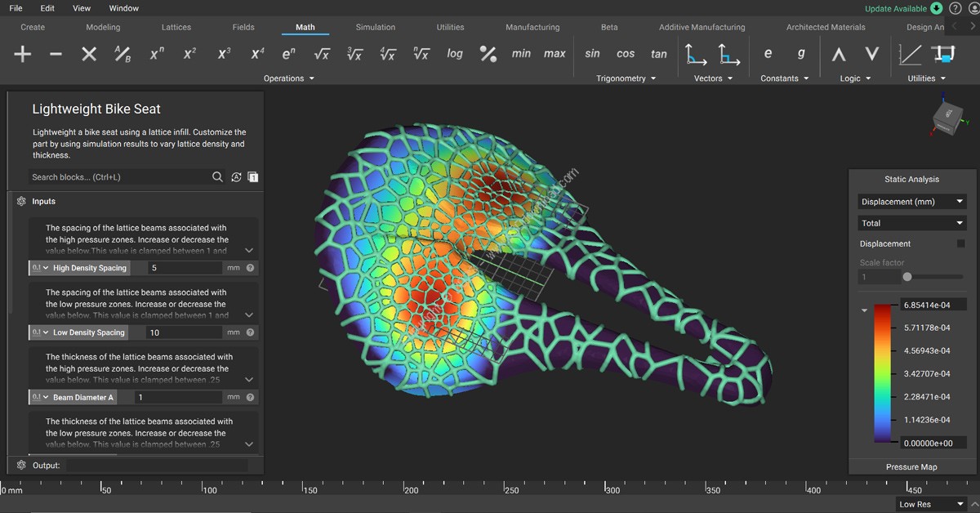Select the tan trigonometry icon
The width and height of the screenshot is (980, 513).
coord(659,54)
